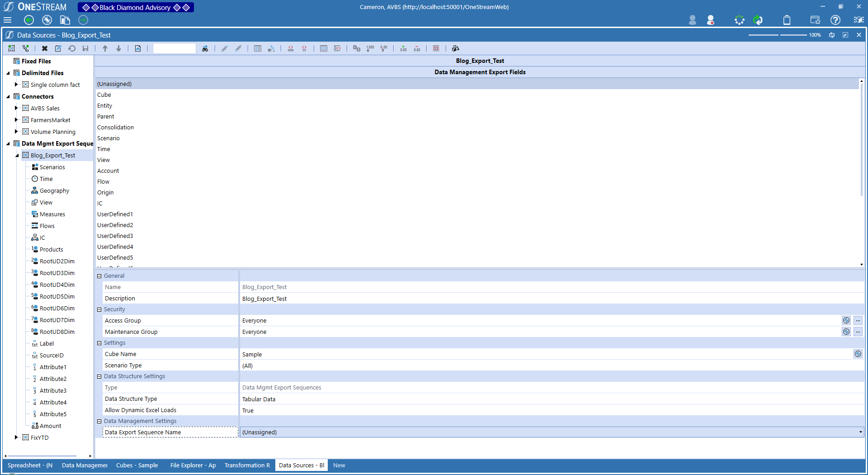Collapse the Data Structure Settings section
This screenshot has width=868, height=475.
(99, 376)
